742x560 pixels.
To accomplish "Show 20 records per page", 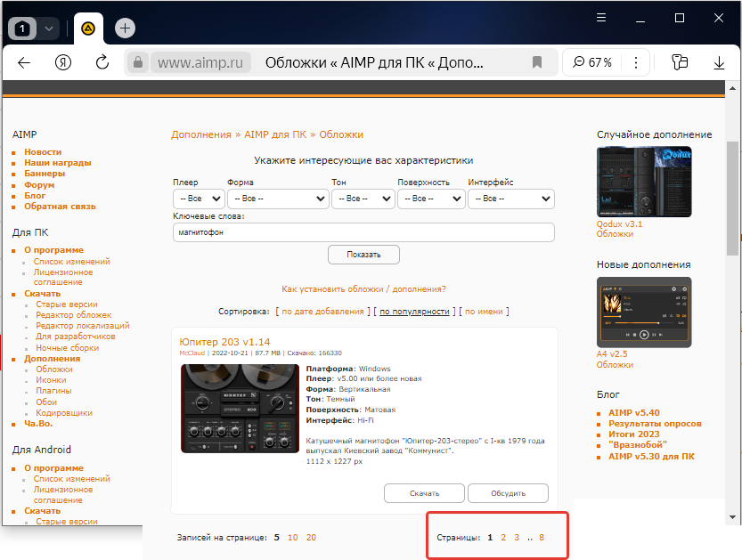I will pyautogui.click(x=311, y=538).
